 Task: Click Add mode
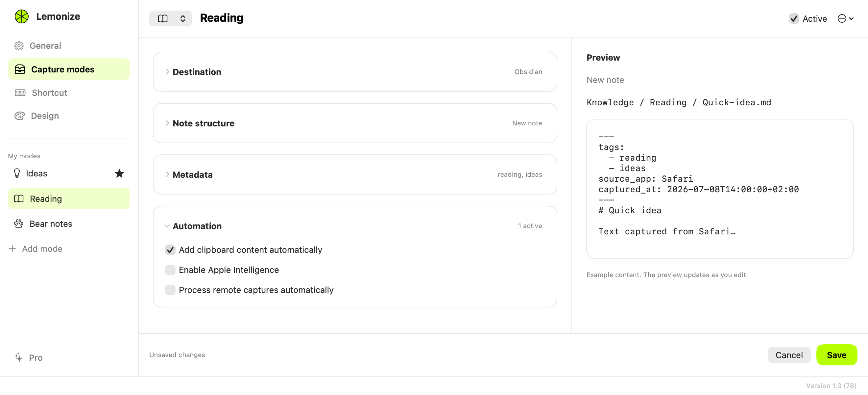tap(36, 249)
